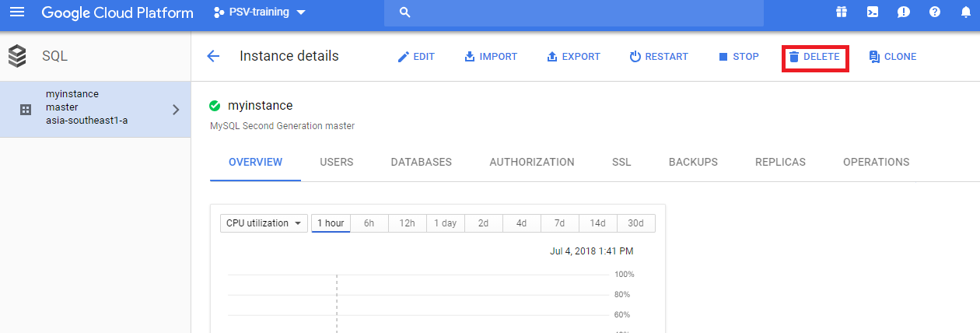The height and width of the screenshot is (333, 980).
Task: Open the gift free trial icon
Action: point(842,12)
